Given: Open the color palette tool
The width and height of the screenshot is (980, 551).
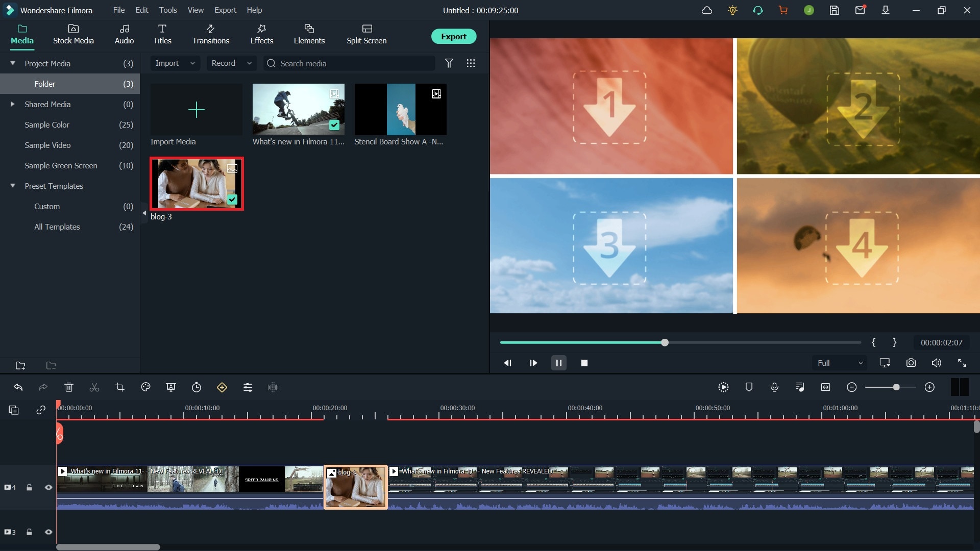Looking at the screenshot, I should [x=145, y=387].
